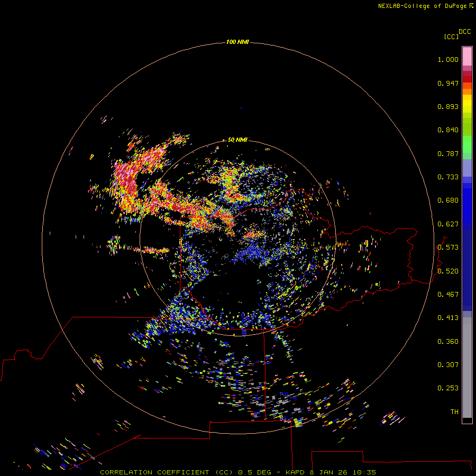The width and height of the screenshot is (476, 476).
Task: Click the Correlation Coefficient caption at bottom
Action: (238, 472)
